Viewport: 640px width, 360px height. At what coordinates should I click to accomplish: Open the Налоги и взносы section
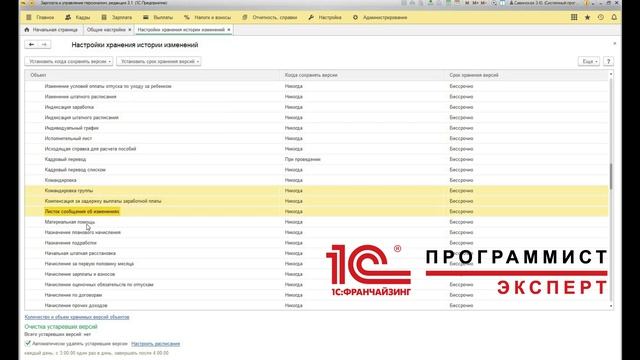coord(207,18)
